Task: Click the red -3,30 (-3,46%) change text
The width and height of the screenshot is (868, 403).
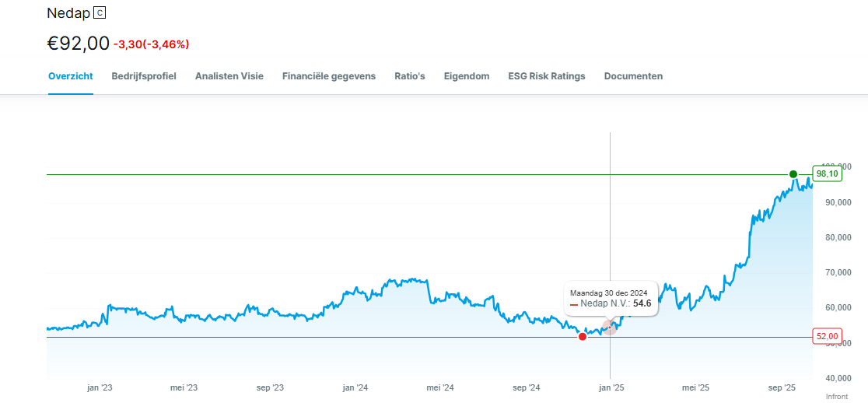Action: pyautogui.click(x=151, y=44)
